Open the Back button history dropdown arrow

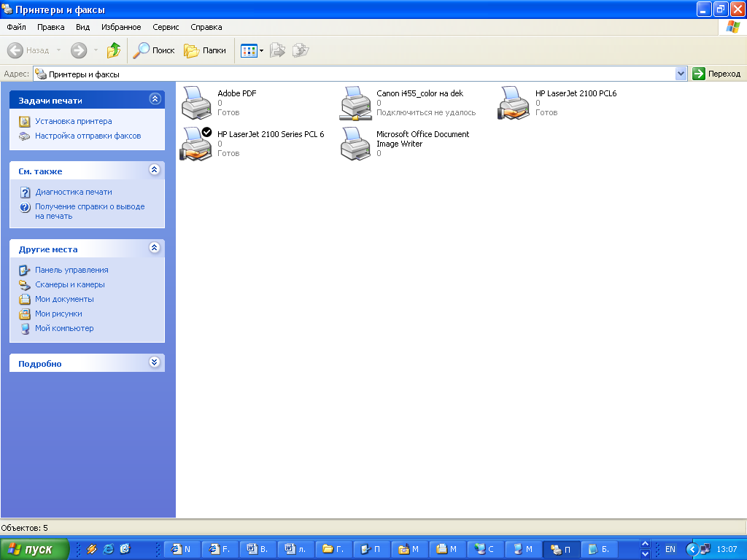pos(58,50)
